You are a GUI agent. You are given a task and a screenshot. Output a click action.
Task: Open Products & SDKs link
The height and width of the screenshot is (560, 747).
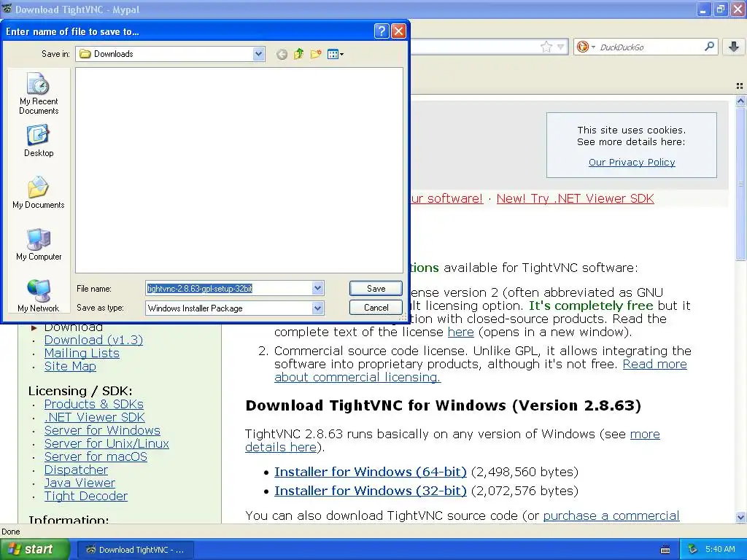(94, 404)
